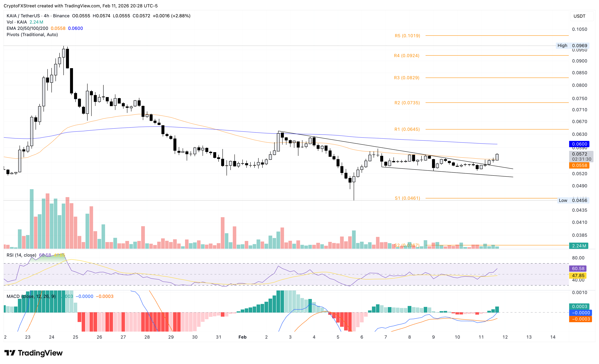Click the green 0.0003 MACD histogram tag
Image resolution: width=599 pixels, height=364 pixels.
point(579,306)
